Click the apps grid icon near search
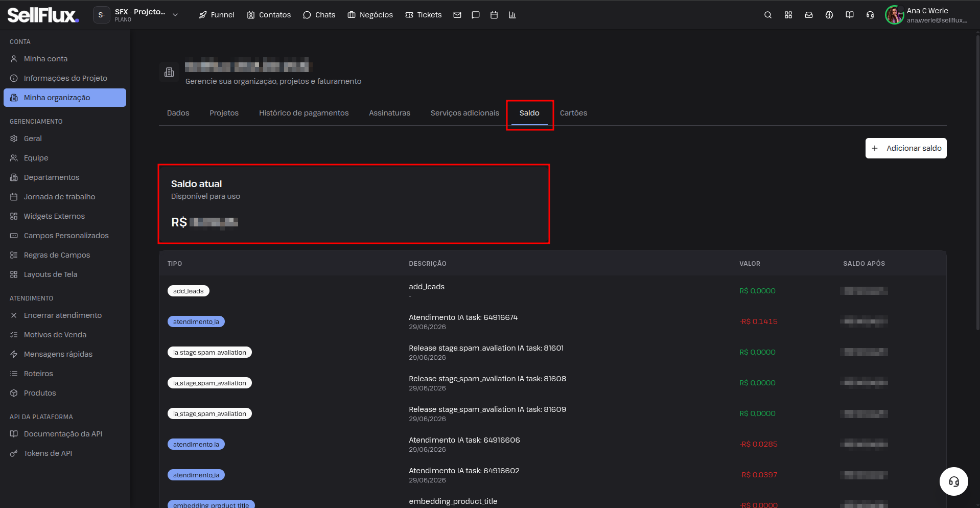The width and height of the screenshot is (980, 508). [x=788, y=15]
